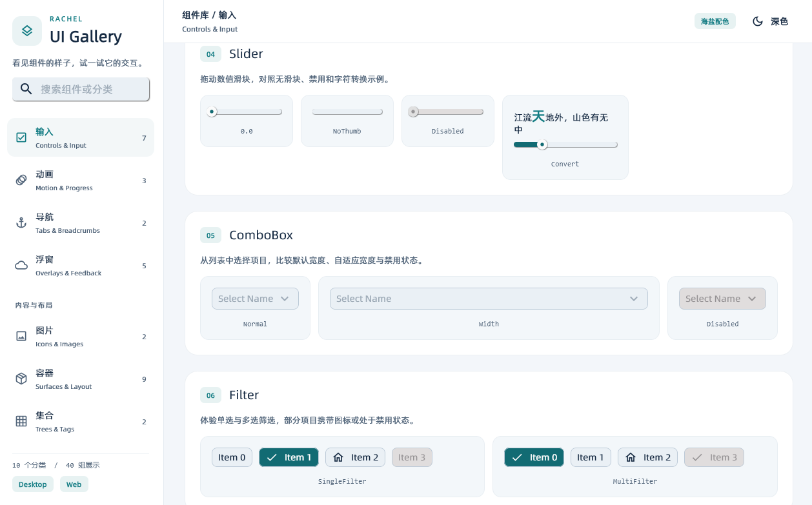The image size is (812, 505).
Task: Click the chevron of the Normal combo box
Action: click(x=285, y=299)
